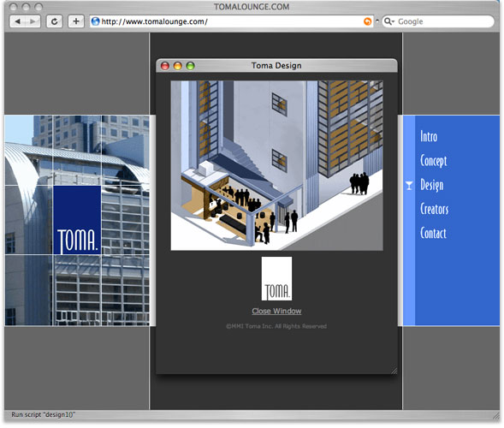Minimize Toma Design popup with yellow button
The image size is (504, 428).
point(178,66)
